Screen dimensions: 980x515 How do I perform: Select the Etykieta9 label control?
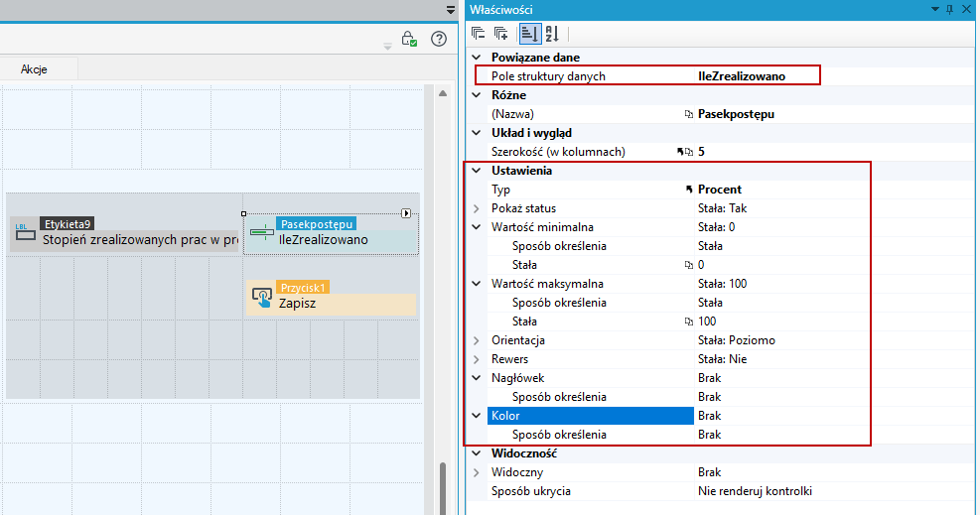pyautogui.click(x=124, y=233)
